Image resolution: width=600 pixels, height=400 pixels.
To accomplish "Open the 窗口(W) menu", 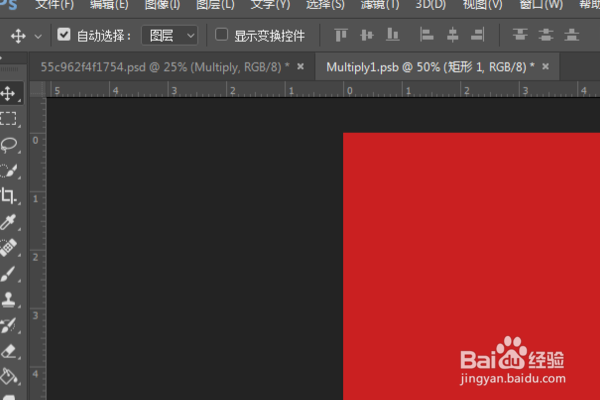I will [x=541, y=5].
